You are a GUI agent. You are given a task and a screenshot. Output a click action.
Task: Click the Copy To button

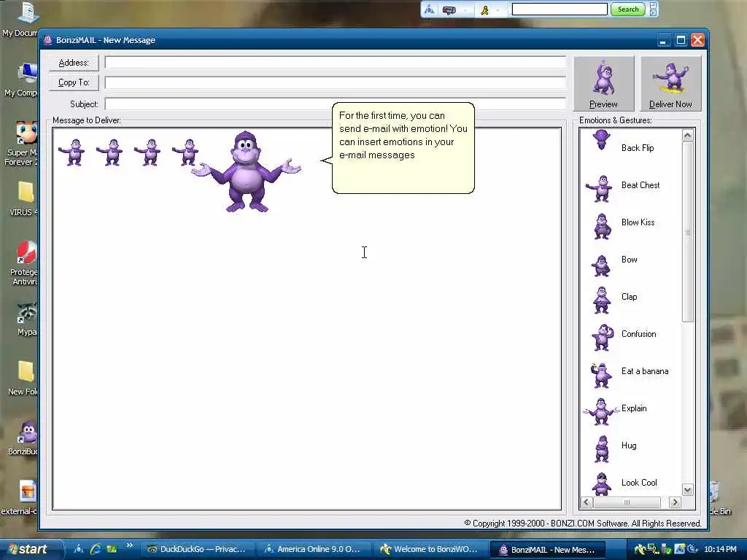coord(74,82)
